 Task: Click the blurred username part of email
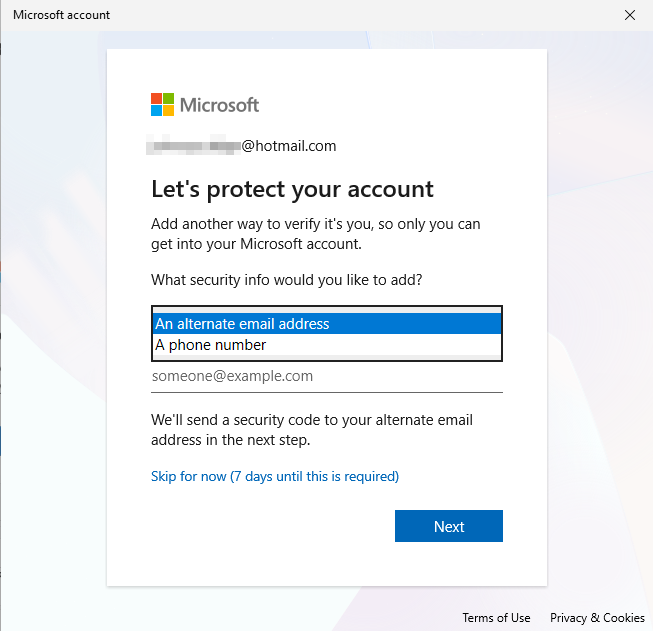pyautogui.click(x=195, y=146)
